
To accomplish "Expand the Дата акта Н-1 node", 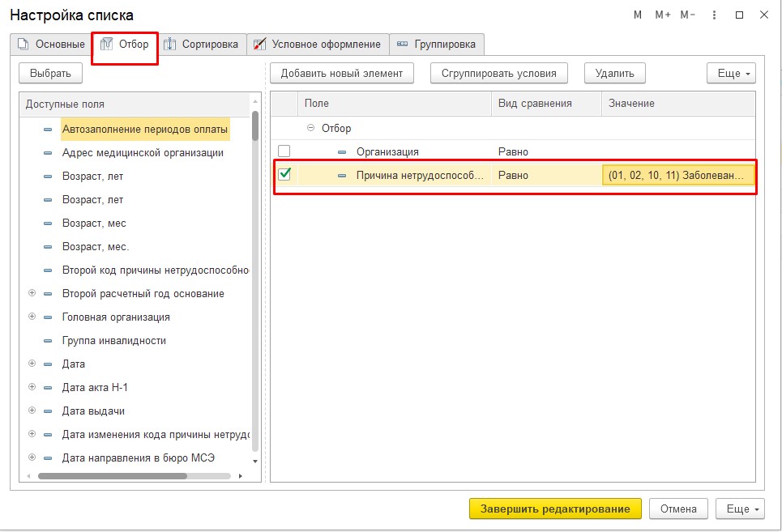I will (32, 386).
